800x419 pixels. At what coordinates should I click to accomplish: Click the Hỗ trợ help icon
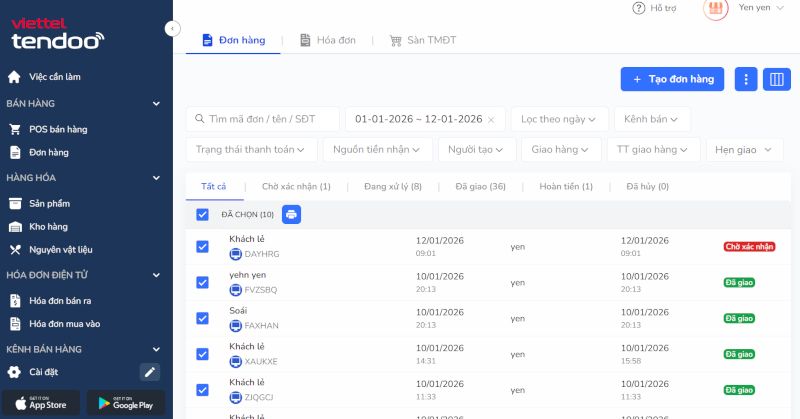(639, 8)
